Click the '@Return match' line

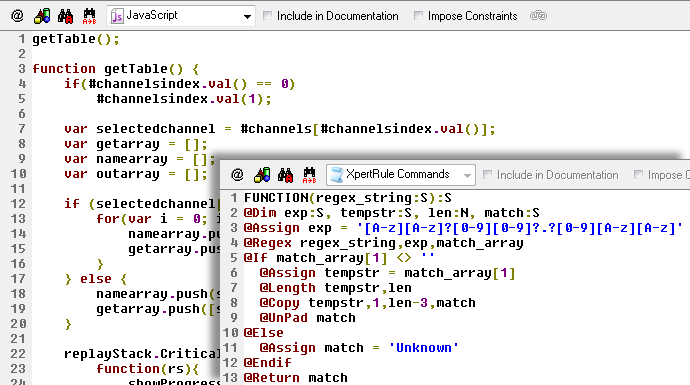click(x=296, y=377)
